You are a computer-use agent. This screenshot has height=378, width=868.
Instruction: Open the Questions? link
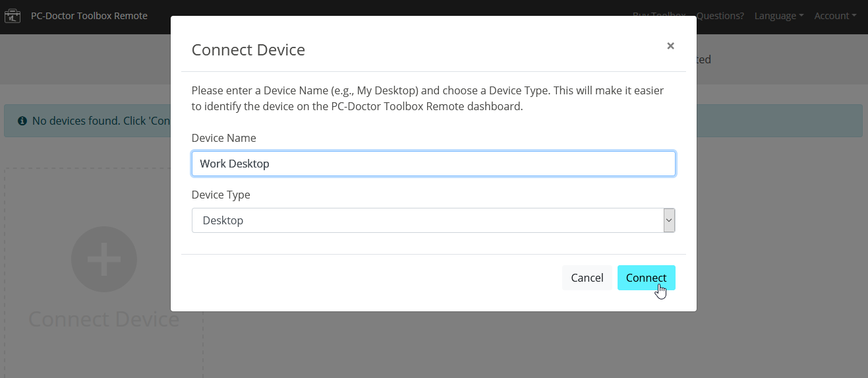point(720,16)
